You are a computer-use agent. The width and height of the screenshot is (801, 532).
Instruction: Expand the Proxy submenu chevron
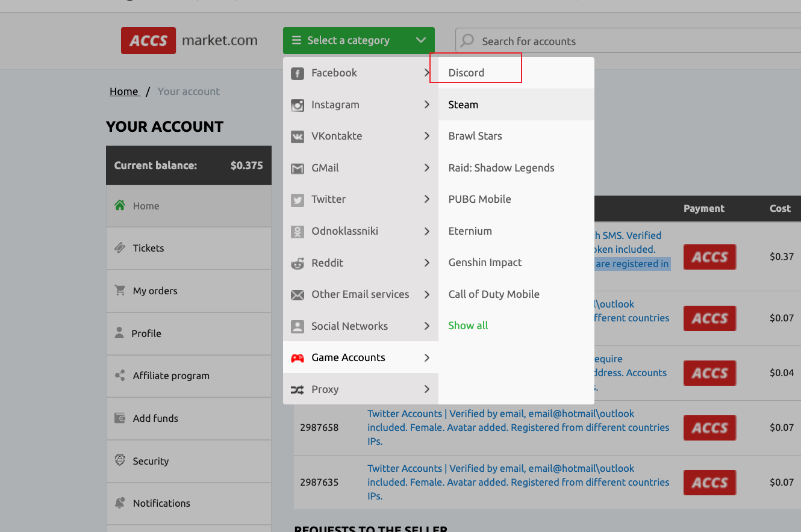coord(426,389)
